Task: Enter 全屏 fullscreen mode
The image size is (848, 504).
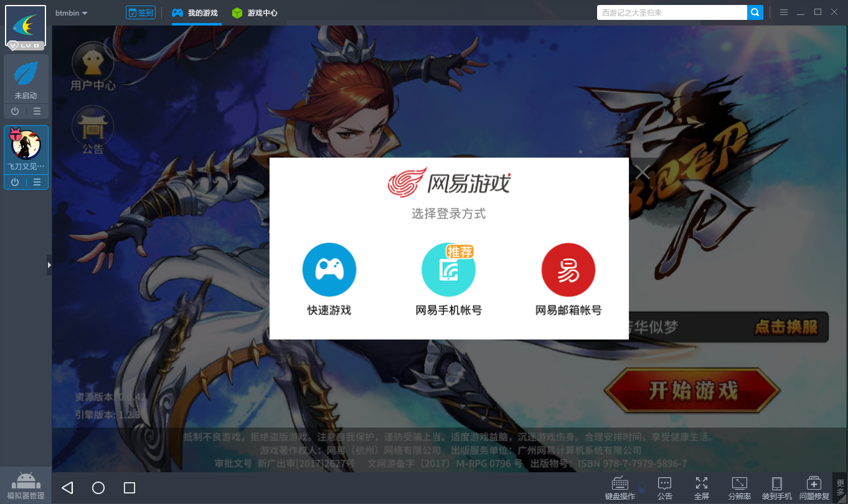Action: [702, 488]
